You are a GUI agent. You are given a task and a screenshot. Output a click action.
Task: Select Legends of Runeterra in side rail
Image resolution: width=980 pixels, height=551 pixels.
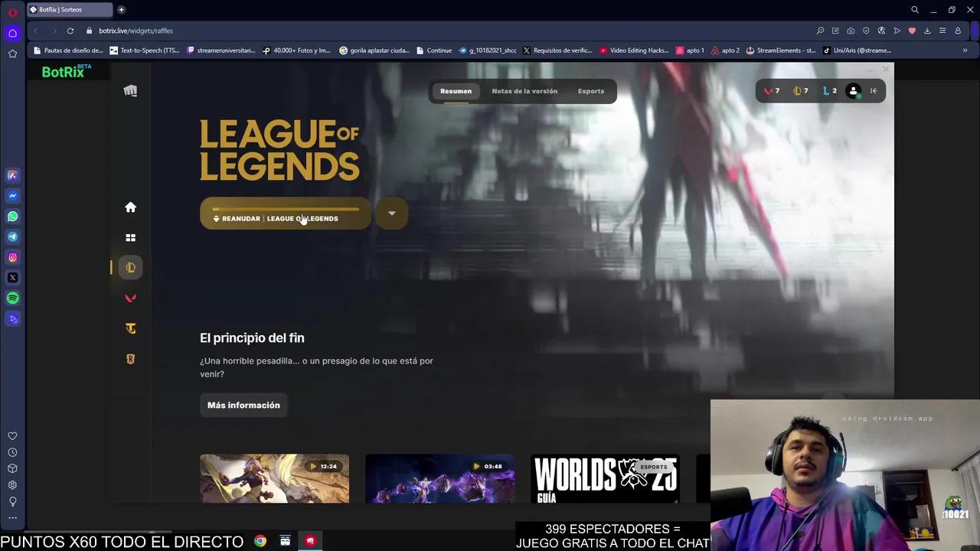click(130, 359)
